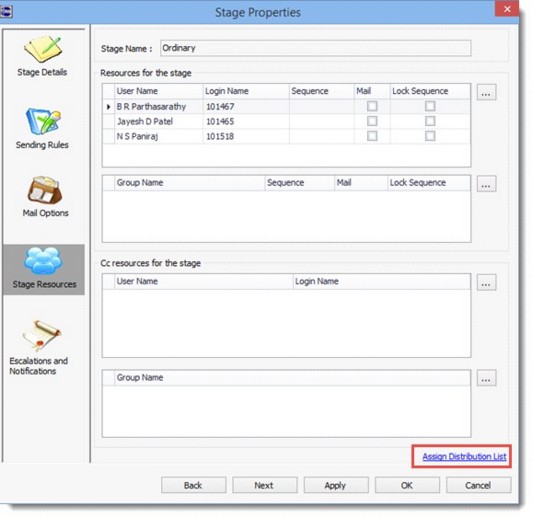
Task: Click the application icon in title bar
Action: [6, 12]
